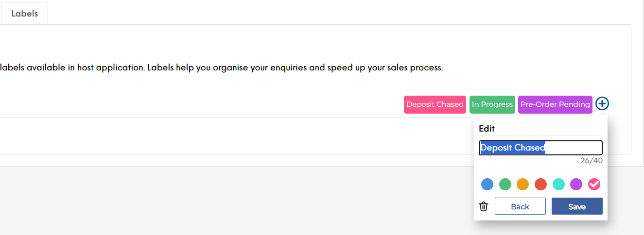Select the blue color swatch

click(487, 185)
